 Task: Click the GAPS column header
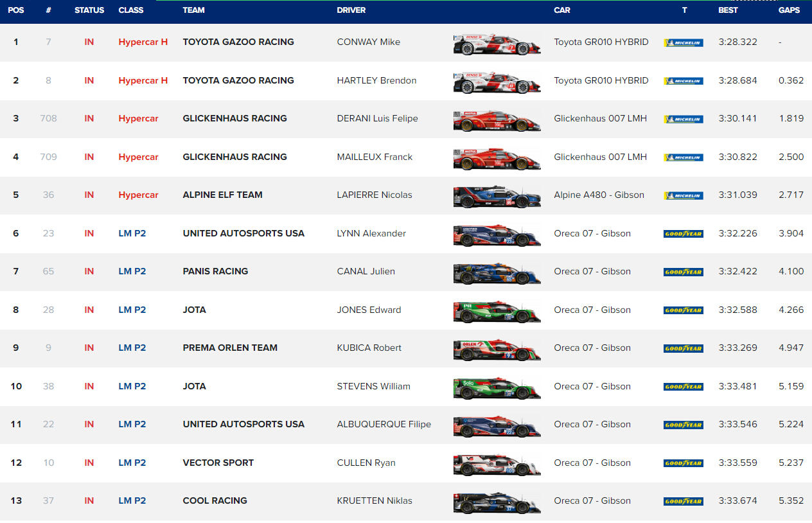(789, 10)
